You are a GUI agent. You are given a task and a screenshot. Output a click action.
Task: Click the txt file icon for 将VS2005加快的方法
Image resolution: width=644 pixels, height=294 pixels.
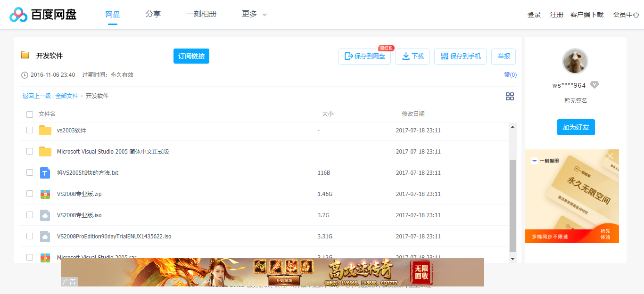[45, 172]
